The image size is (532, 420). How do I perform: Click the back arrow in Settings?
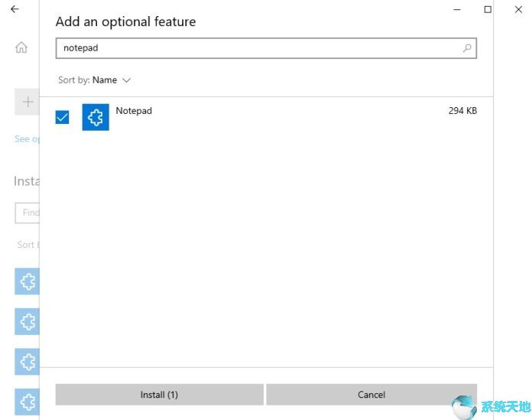point(15,9)
